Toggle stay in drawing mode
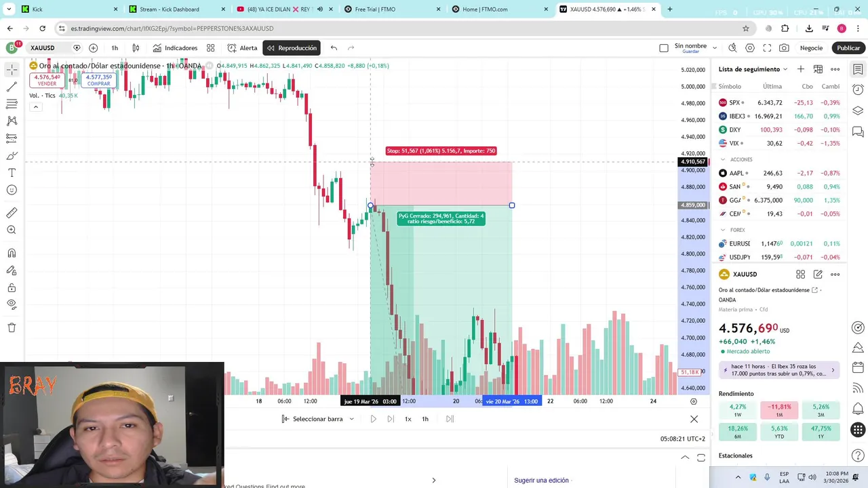This screenshot has width=868, height=488. (x=12, y=270)
